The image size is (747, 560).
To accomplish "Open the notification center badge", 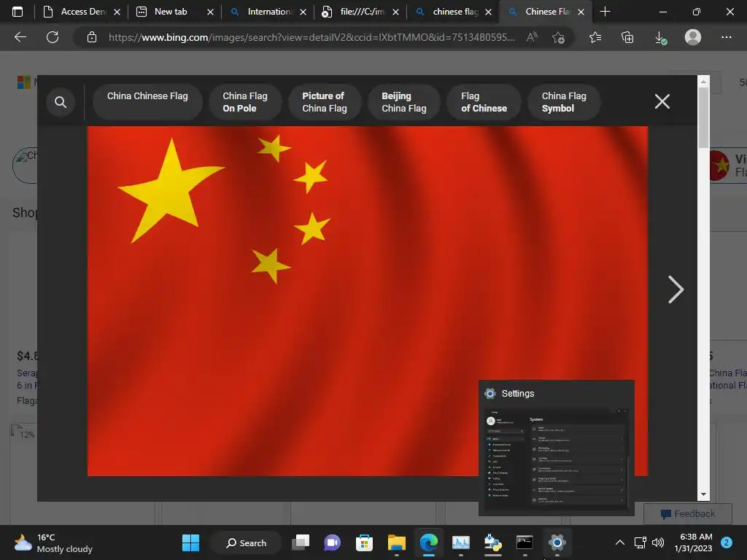I will [727, 542].
